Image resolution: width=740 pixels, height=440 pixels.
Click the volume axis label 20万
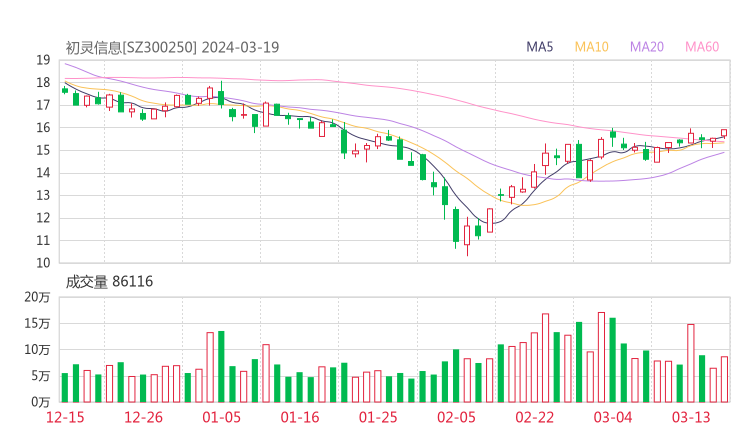coord(37,297)
